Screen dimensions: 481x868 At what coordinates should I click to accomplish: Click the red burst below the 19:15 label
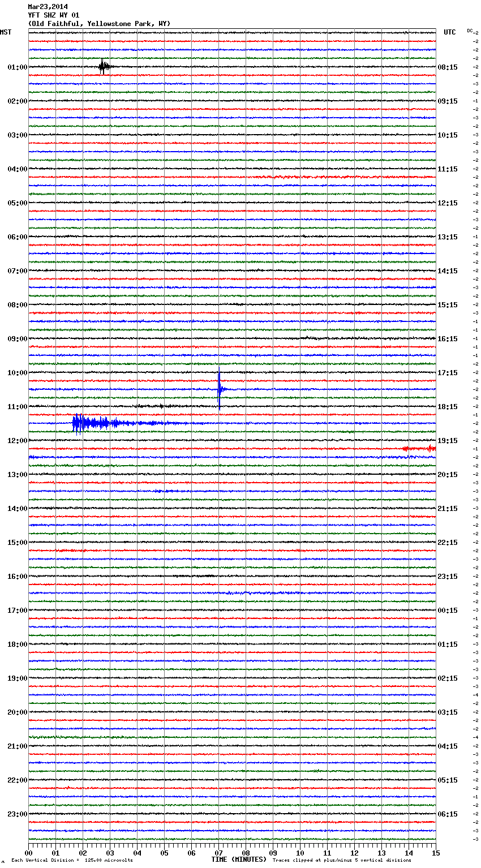(x=419, y=449)
